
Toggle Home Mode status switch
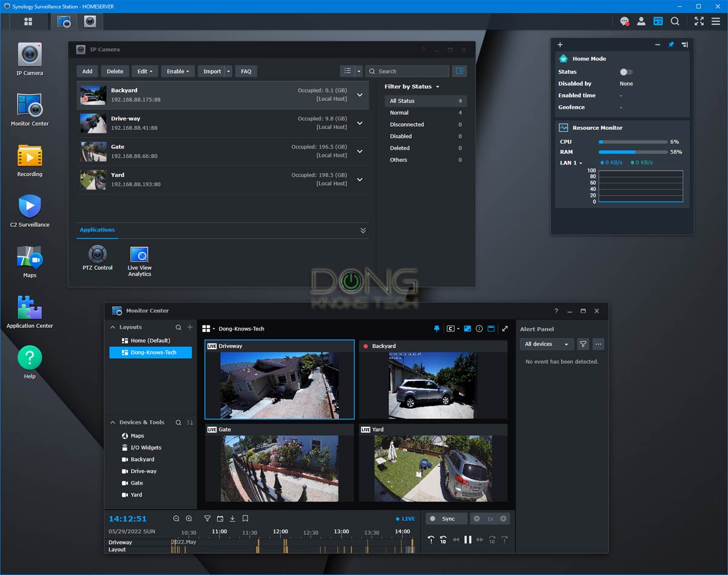pyautogui.click(x=625, y=72)
